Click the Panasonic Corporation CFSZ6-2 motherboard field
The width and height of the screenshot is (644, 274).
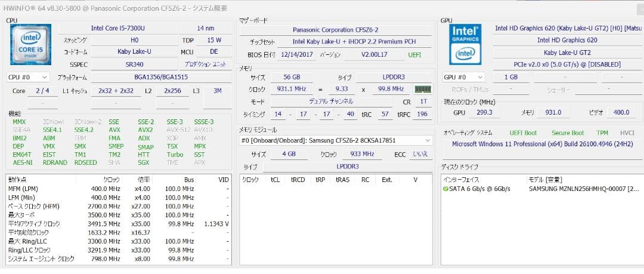[336, 30]
